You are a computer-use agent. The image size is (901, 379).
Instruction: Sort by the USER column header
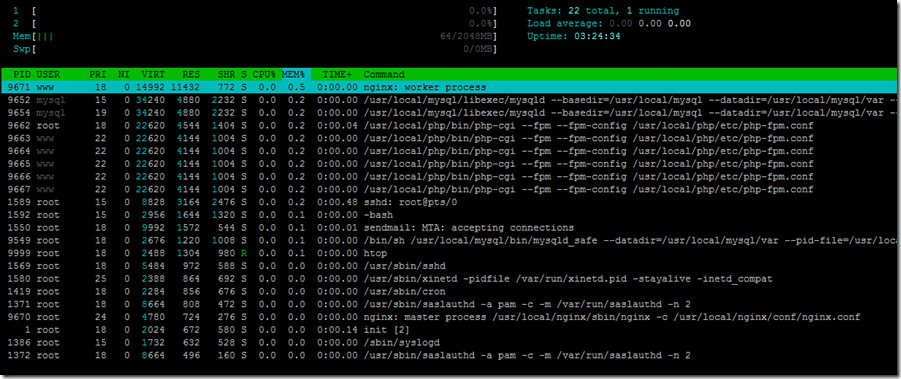point(48,75)
